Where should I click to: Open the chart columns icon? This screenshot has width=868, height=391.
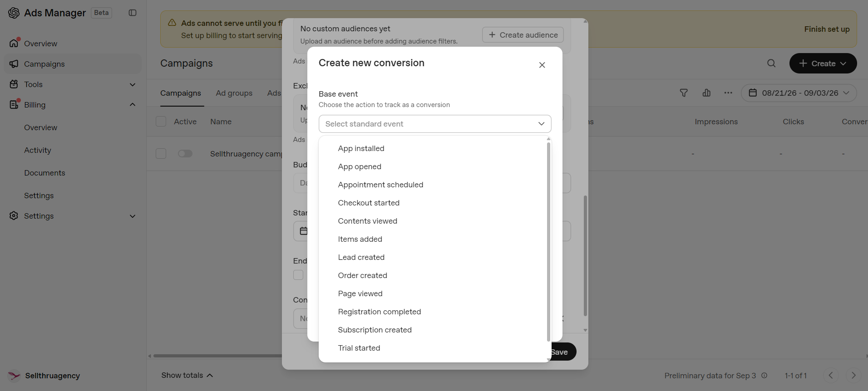click(x=706, y=93)
